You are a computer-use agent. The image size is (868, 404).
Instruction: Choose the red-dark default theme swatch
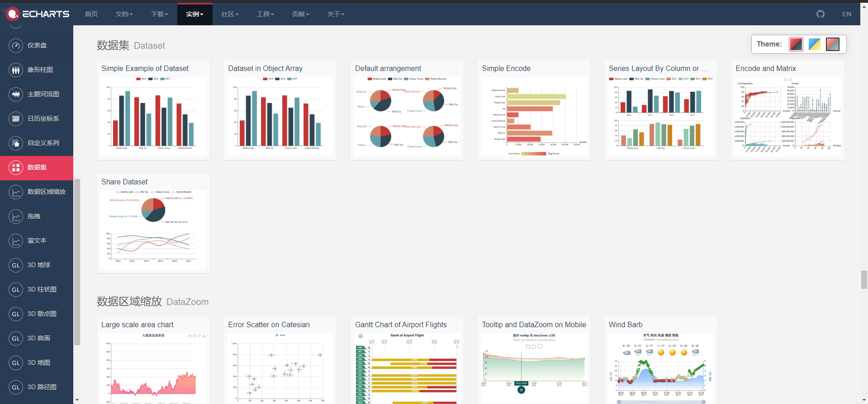pyautogui.click(x=796, y=44)
